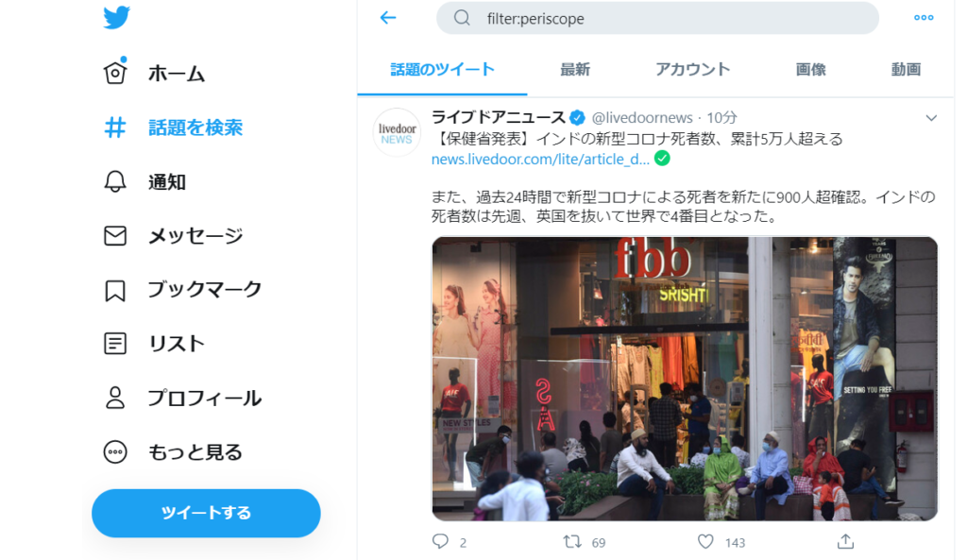Image resolution: width=967 pixels, height=560 pixels.
Task: Expand tweet options chevron
Action: pyautogui.click(x=931, y=118)
